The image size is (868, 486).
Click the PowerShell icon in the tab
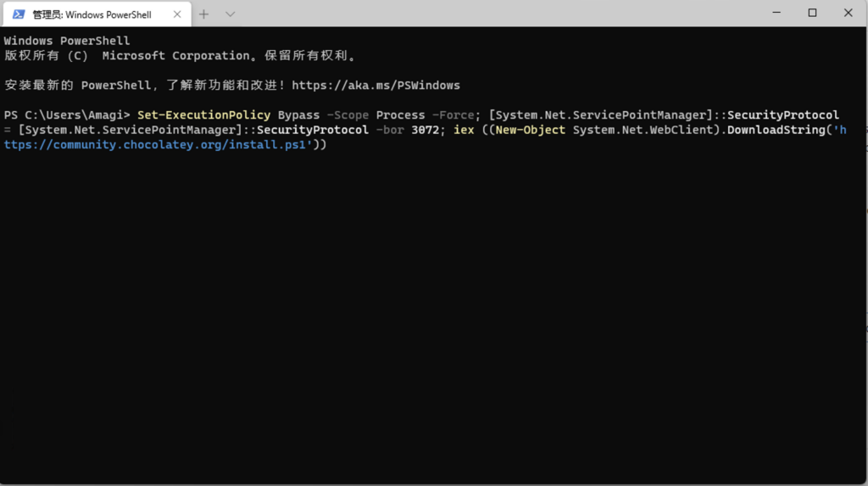pos(19,14)
